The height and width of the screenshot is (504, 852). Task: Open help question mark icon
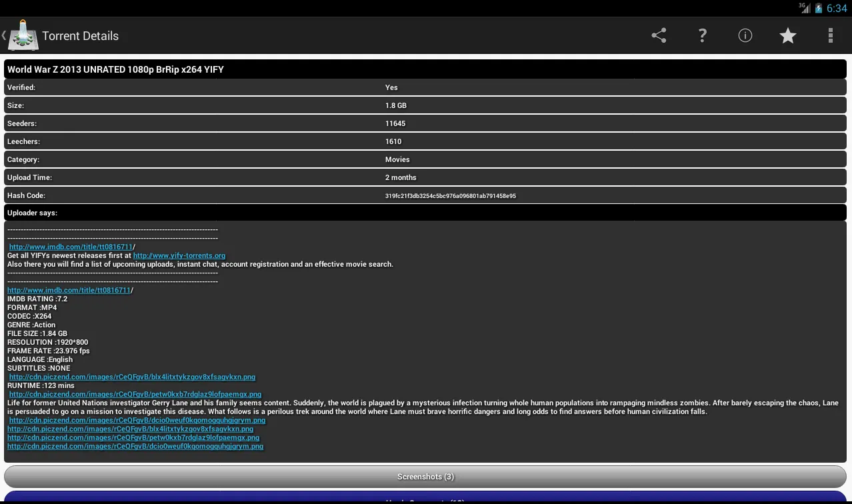point(702,35)
